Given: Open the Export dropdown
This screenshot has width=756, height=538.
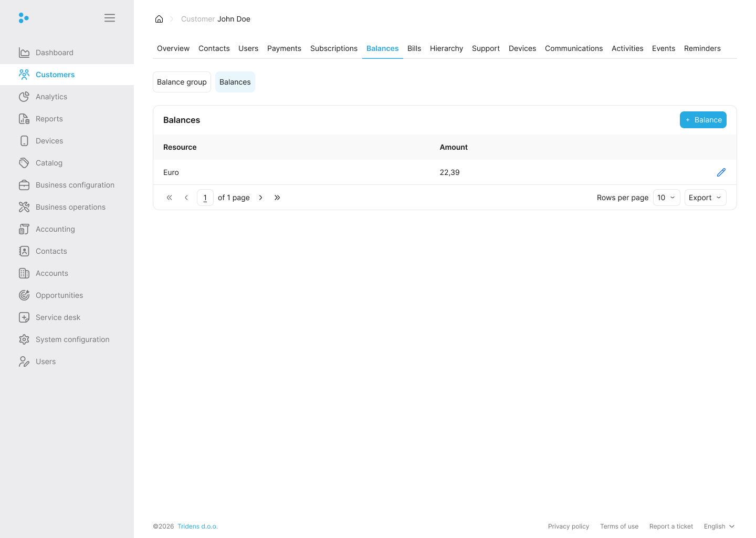Looking at the screenshot, I should 705,198.
